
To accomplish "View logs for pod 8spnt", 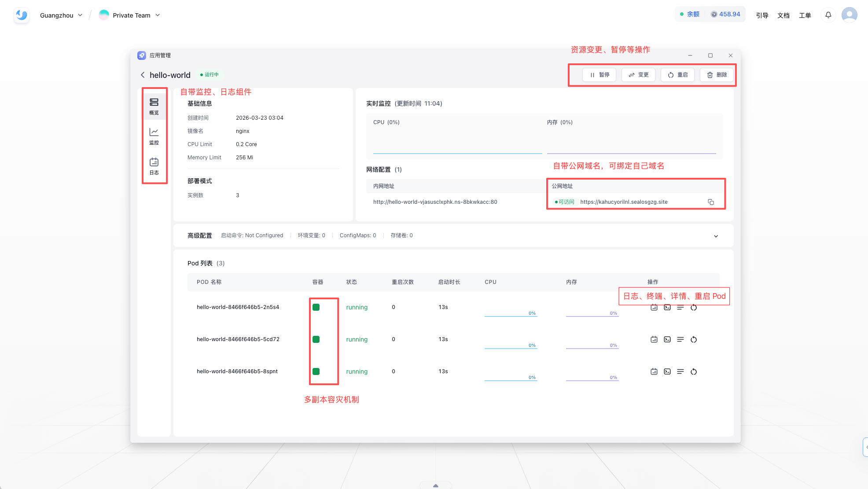I will point(654,371).
